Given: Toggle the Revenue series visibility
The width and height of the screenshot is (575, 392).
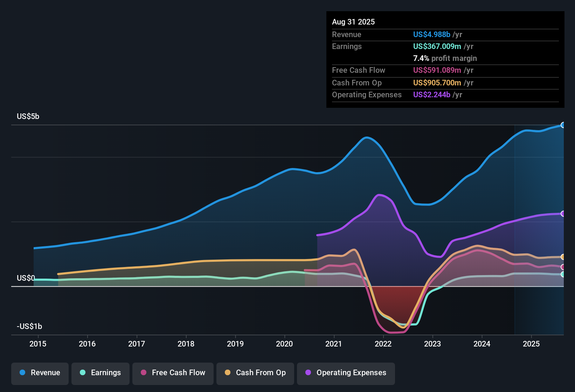Looking at the screenshot, I should [x=40, y=373].
